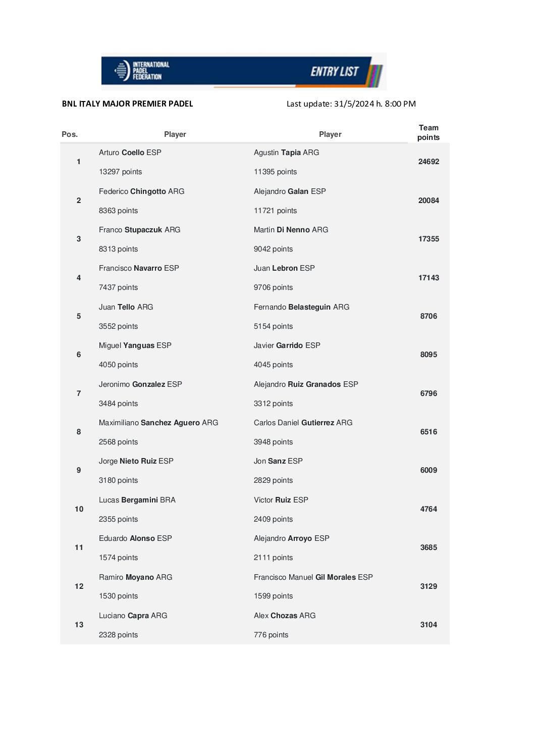Screen dimensions: 534x756
Task: Select player Maximiliano Sanchez Aguero ARG
Action: [158, 423]
